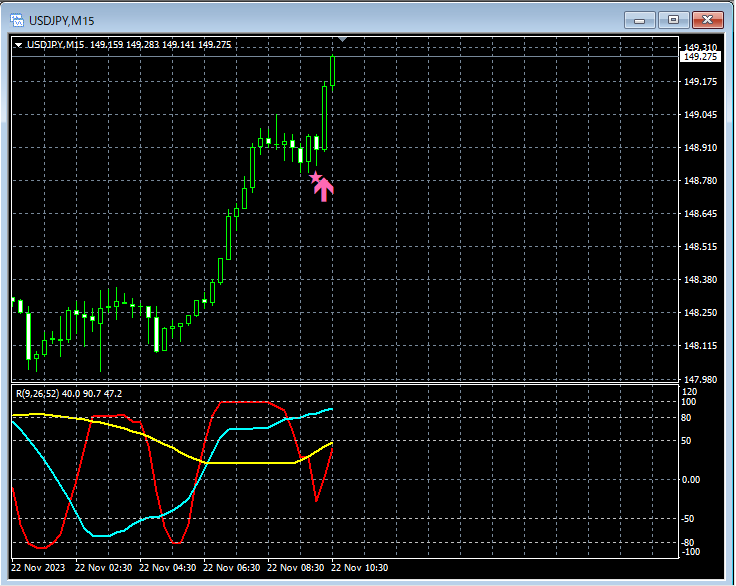
Task: Click the indicator scale value 120
Action: pyautogui.click(x=690, y=392)
